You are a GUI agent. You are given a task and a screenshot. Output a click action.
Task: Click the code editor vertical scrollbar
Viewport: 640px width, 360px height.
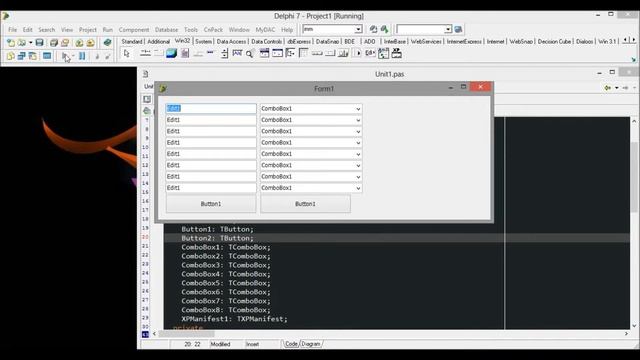click(x=634, y=223)
